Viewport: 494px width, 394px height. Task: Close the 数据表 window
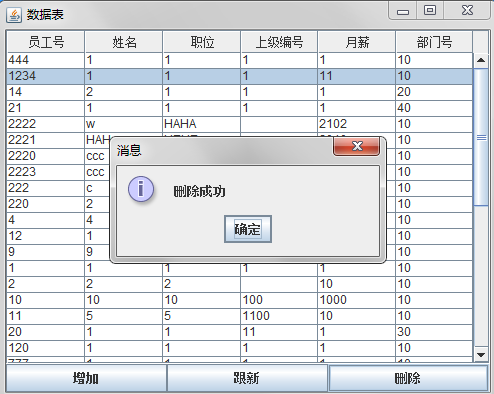pos(467,11)
